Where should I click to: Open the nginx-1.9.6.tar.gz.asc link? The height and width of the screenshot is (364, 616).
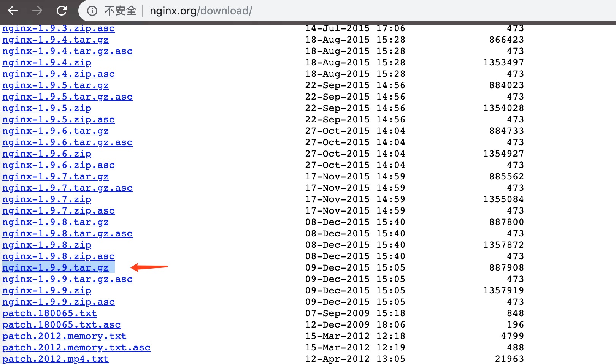pos(67,142)
